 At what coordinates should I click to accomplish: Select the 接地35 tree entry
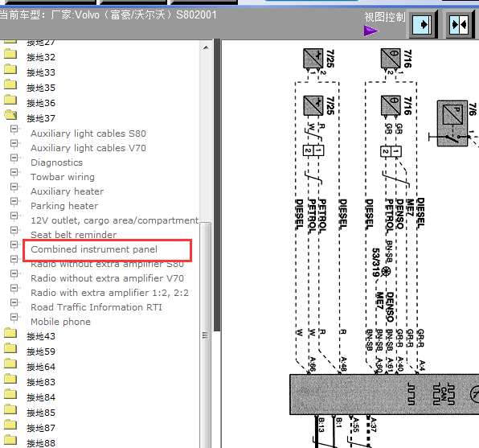[41, 88]
